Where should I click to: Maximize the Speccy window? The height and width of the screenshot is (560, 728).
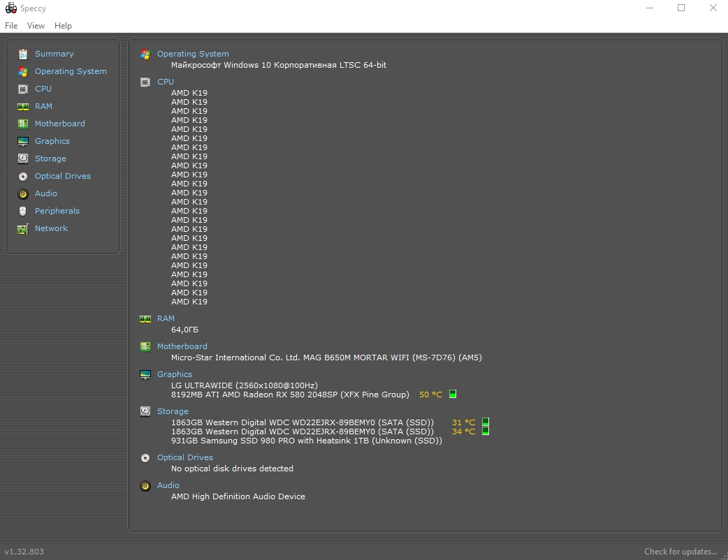tap(681, 8)
